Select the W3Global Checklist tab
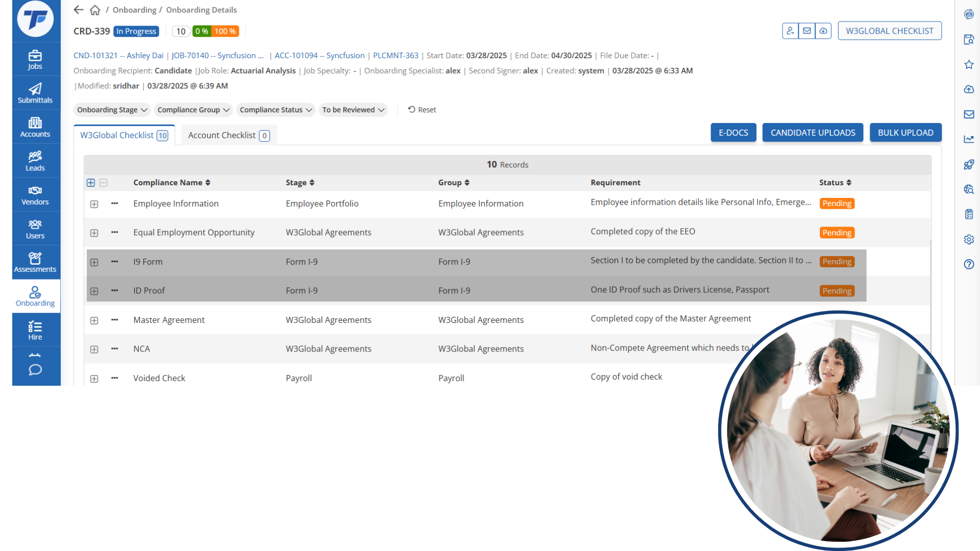The image size is (980, 551). (x=124, y=135)
